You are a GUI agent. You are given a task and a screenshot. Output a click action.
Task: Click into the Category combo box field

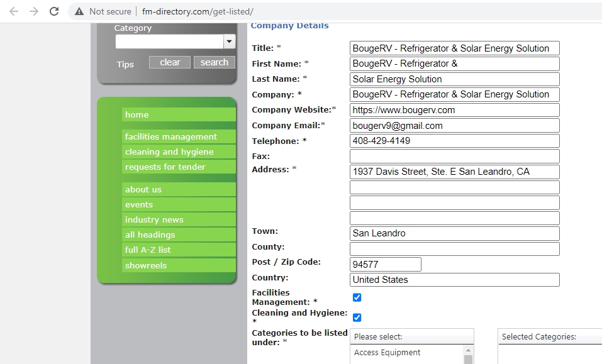(169, 41)
